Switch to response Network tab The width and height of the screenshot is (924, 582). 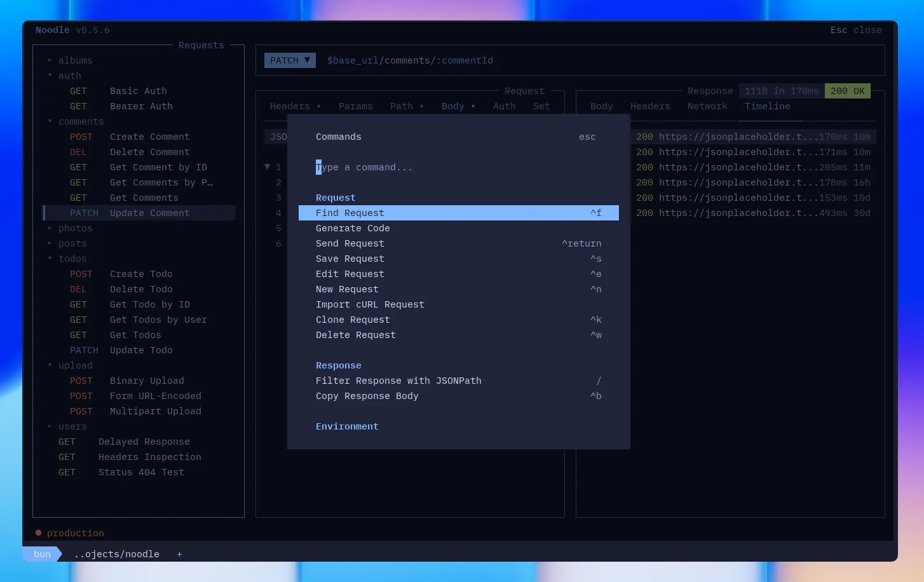(x=707, y=106)
